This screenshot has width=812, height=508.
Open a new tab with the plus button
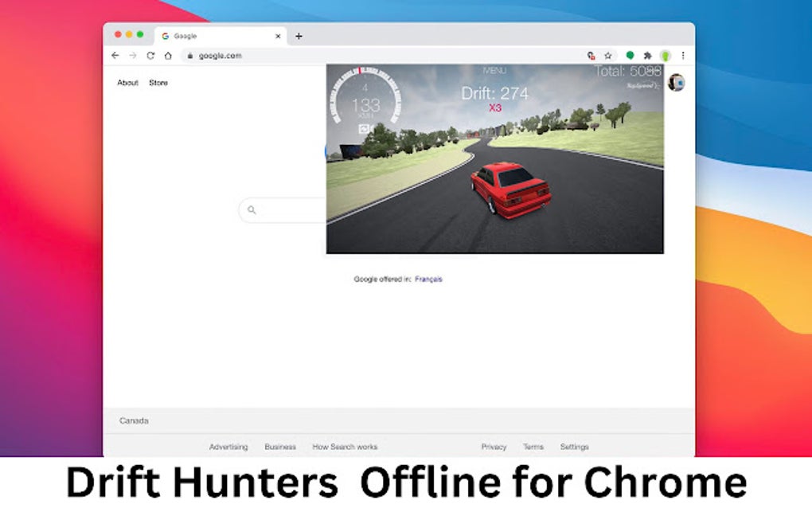click(298, 36)
